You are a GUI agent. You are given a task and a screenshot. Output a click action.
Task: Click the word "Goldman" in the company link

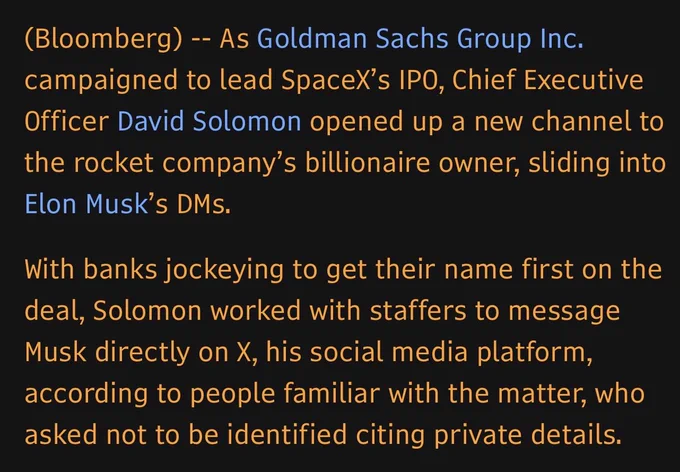[312, 39]
